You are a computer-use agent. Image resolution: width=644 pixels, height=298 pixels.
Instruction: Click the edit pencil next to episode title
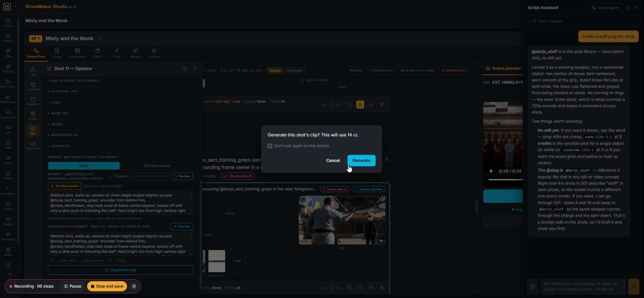coord(99,39)
